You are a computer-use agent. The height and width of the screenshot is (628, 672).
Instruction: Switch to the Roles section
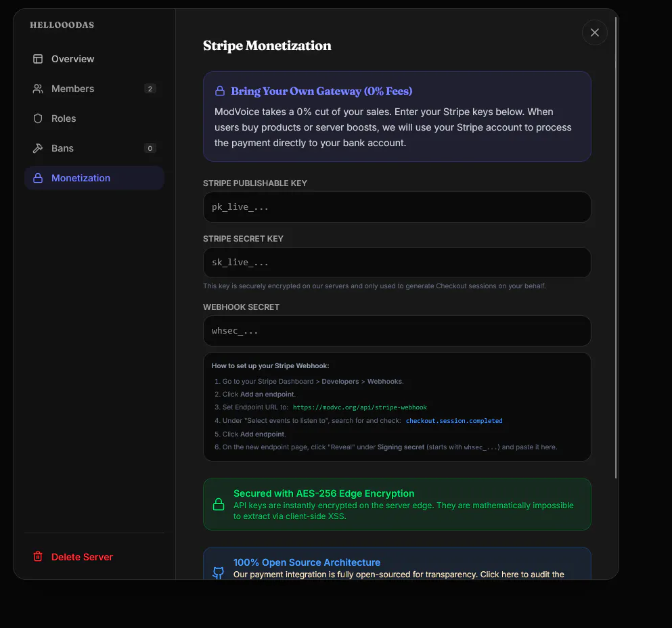94,118
